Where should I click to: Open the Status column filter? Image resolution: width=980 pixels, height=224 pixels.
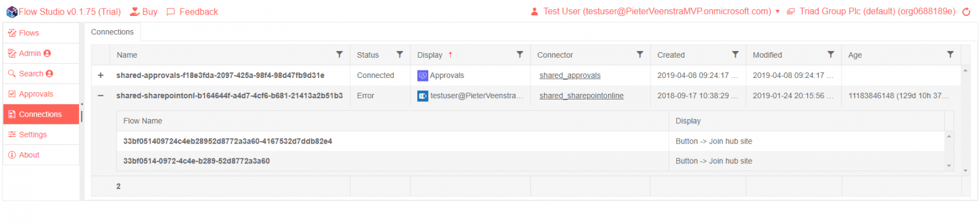click(x=400, y=55)
